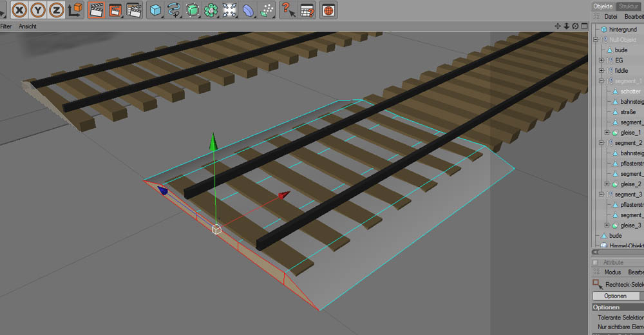Render the current view with clapperboard icon
The height and width of the screenshot is (335, 644).
coord(97,10)
